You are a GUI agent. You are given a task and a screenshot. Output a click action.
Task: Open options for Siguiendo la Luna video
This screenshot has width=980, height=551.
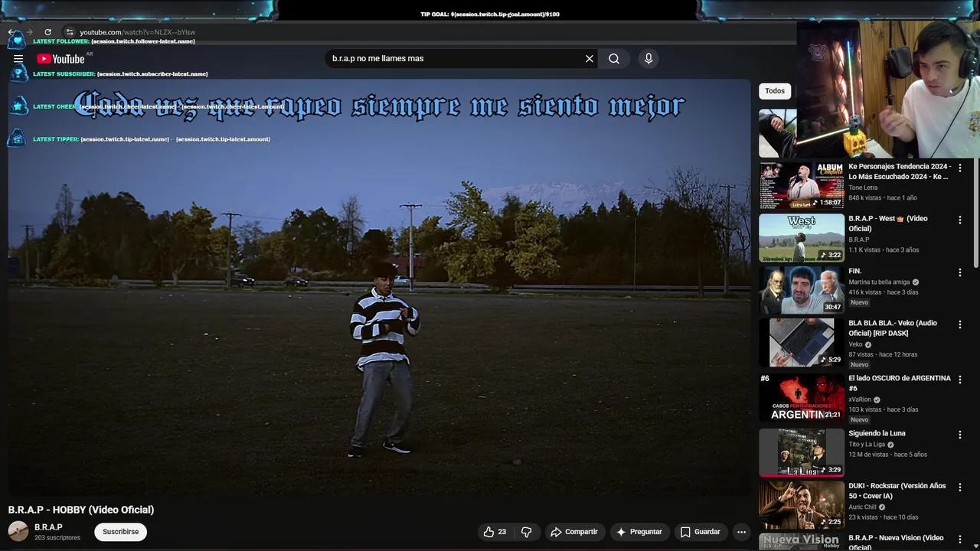tap(960, 434)
